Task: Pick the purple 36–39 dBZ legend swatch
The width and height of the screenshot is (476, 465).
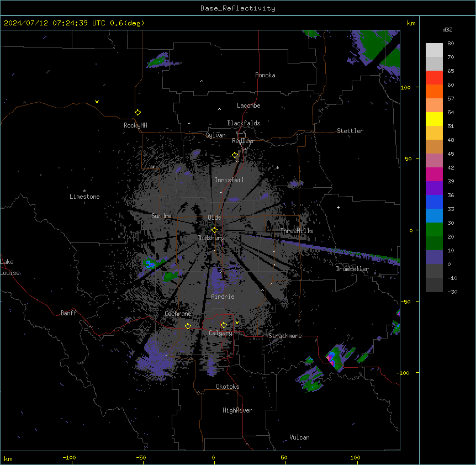Action: tap(434, 188)
